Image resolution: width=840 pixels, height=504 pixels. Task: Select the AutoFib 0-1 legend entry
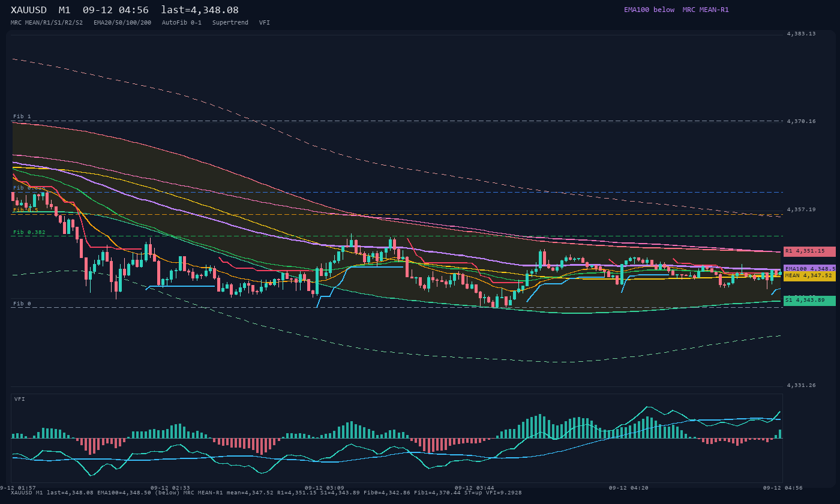182,22
